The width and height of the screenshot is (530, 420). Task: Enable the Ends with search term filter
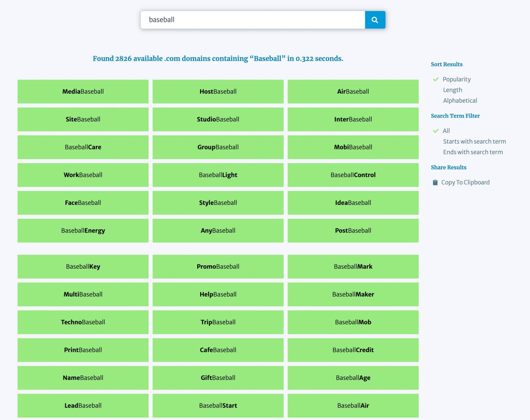[473, 152]
